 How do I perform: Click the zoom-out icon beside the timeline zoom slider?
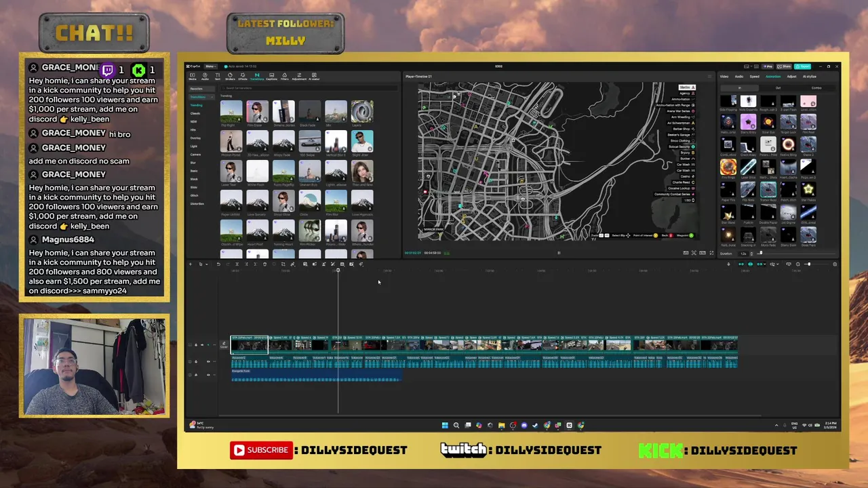click(797, 264)
